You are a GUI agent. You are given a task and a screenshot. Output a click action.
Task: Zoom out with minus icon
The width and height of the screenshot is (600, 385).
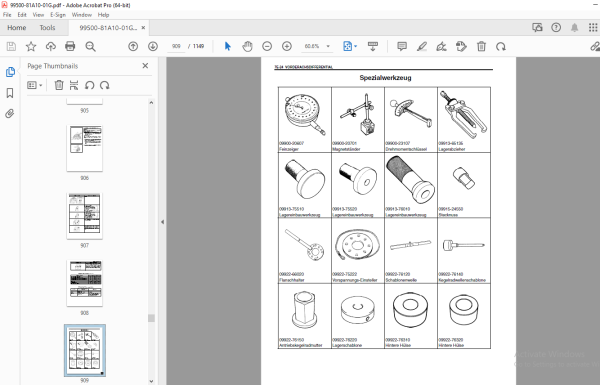point(267,46)
